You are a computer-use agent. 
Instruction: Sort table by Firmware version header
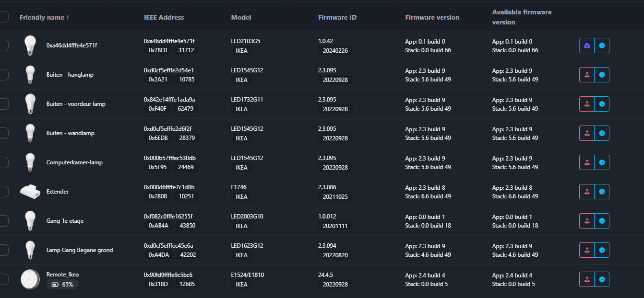pyautogui.click(x=432, y=17)
